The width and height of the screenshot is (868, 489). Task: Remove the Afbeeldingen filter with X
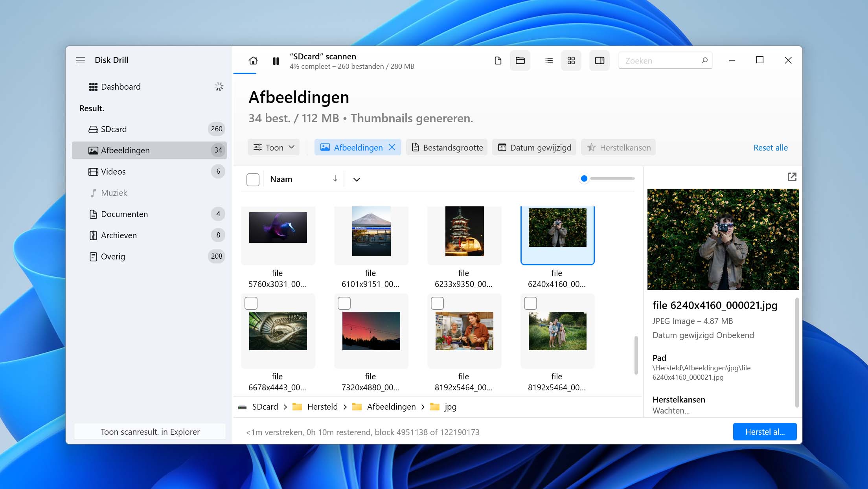[392, 147]
